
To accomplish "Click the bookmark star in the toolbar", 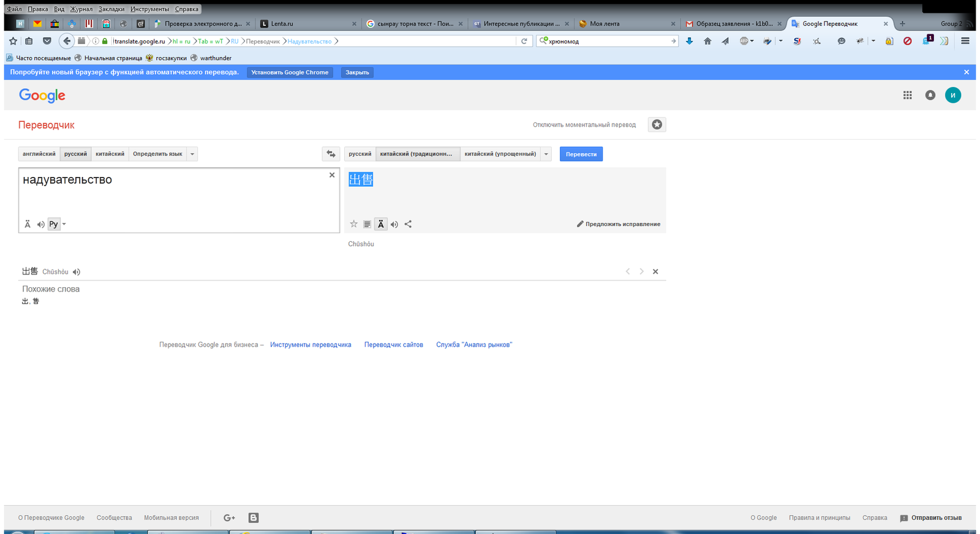I will tap(13, 41).
